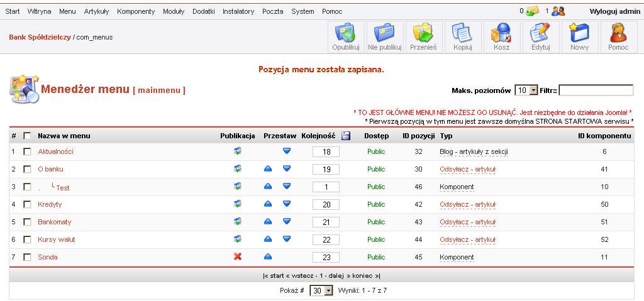
Task: Open the Komponenty menu
Action: [x=136, y=11]
